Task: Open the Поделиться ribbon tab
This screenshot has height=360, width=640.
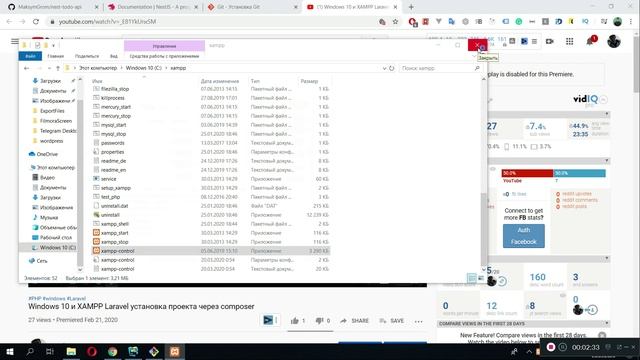Action: coord(87,56)
